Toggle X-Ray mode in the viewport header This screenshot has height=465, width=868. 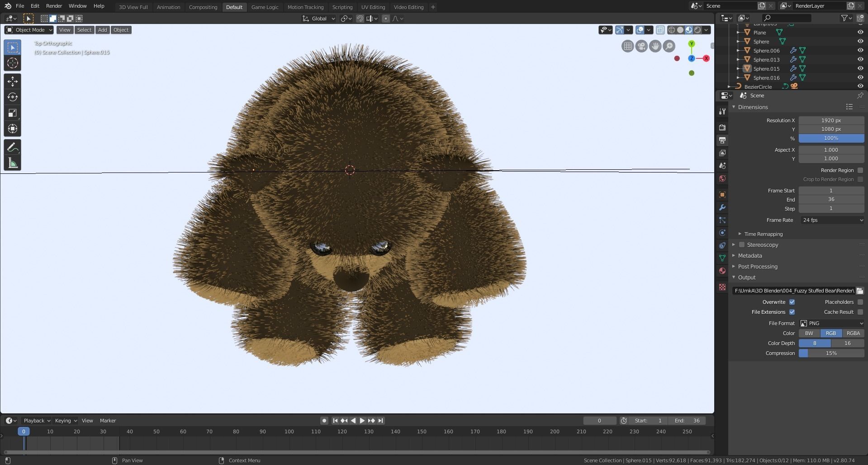(x=660, y=30)
